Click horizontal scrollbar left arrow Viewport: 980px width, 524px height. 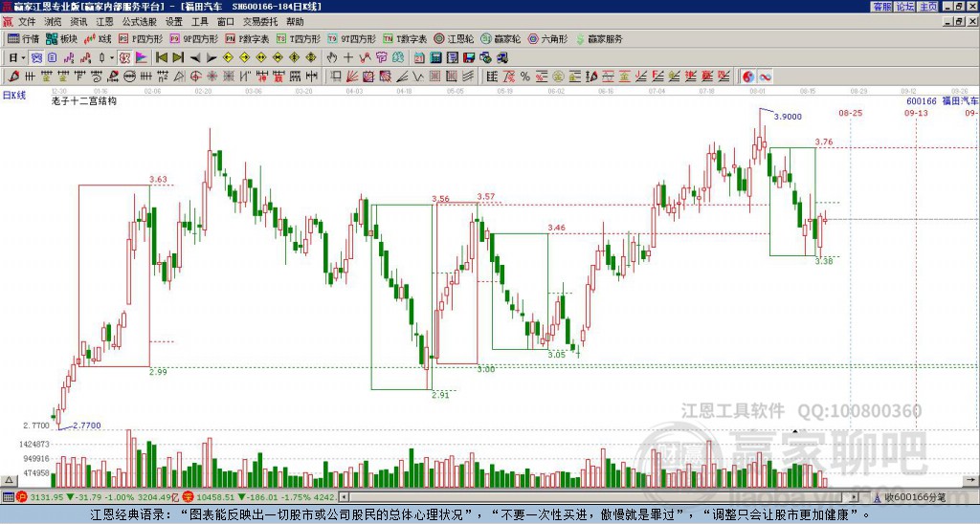(344, 497)
